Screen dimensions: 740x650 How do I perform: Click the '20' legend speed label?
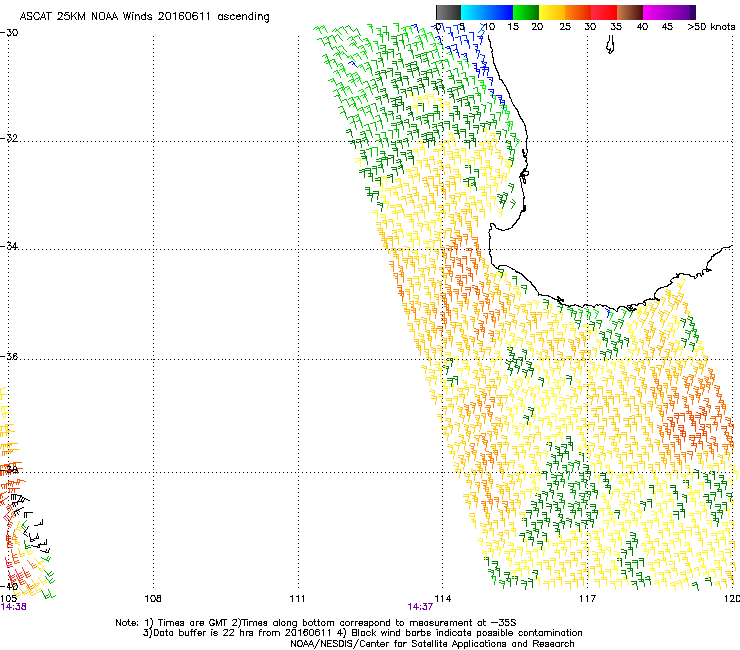tap(537, 27)
